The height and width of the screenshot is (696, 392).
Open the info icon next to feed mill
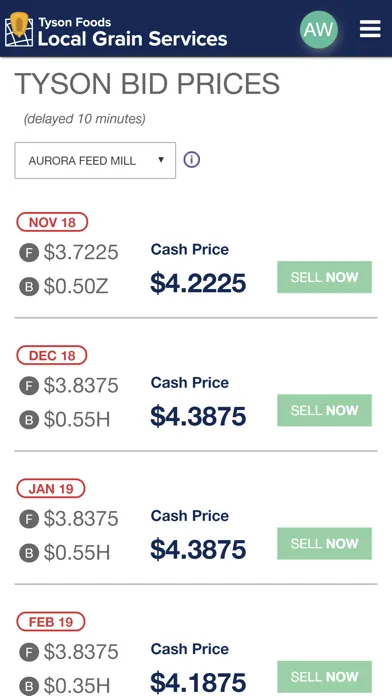[x=191, y=160]
